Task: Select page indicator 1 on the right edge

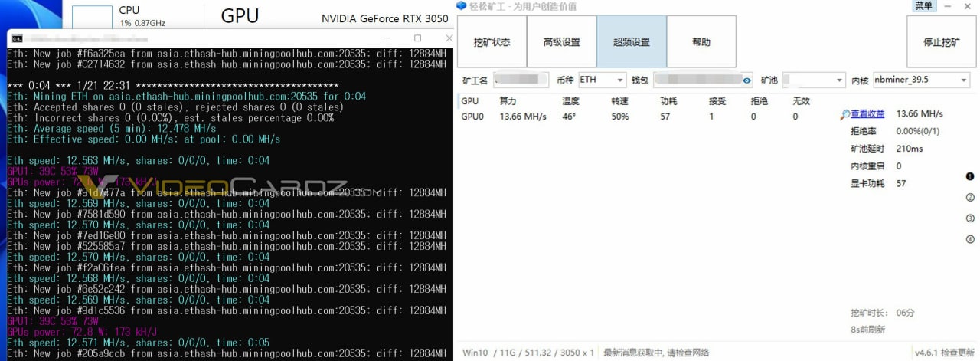Action: pos(970,176)
